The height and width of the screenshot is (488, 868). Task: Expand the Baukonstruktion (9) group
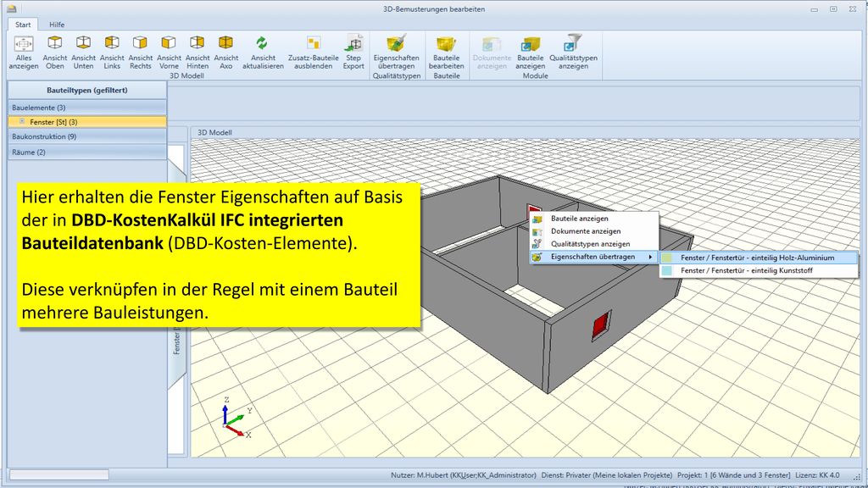(87, 136)
